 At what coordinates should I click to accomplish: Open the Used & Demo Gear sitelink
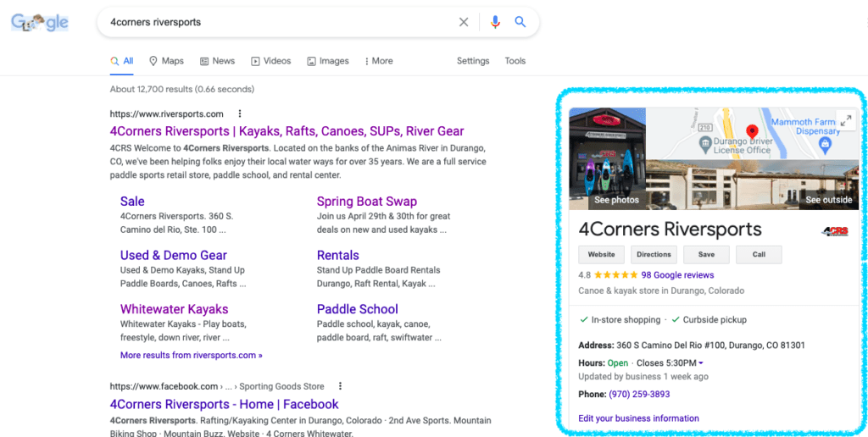coord(173,255)
